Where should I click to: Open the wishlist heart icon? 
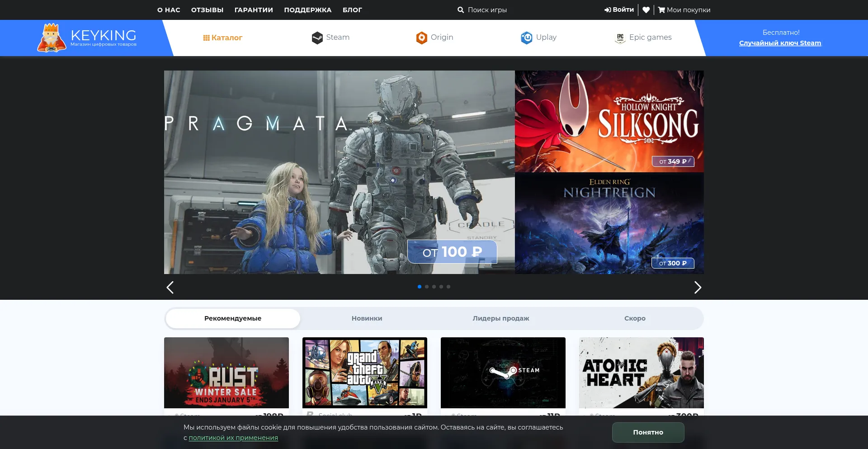(646, 10)
